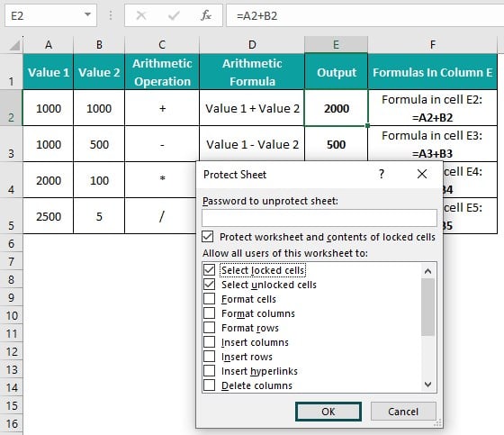Select cell A5 containing 2500
504x435 pixels.
(x=49, y=216)
